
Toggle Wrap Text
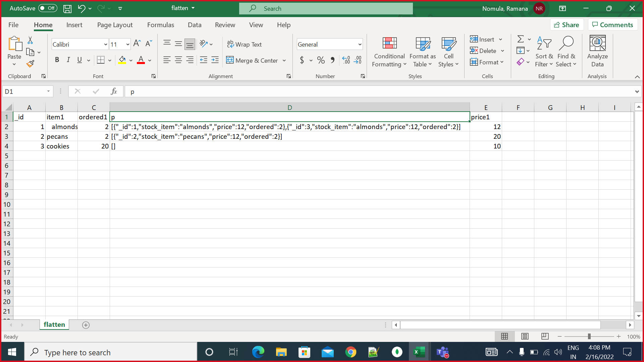[244, 44]
